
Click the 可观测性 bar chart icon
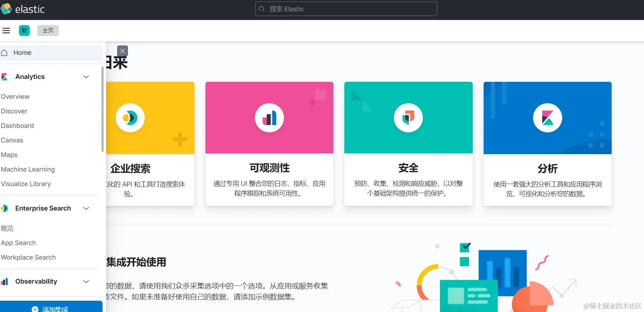269,118
